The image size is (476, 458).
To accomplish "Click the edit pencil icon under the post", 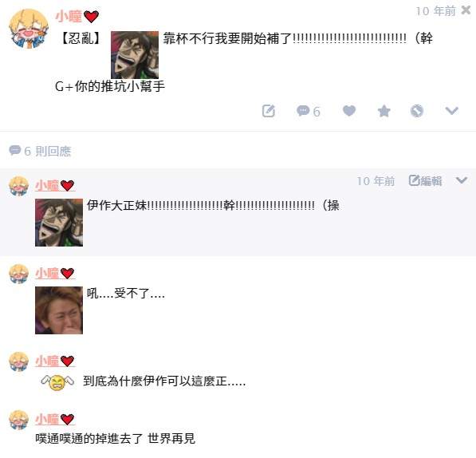I will coord(269,111).
